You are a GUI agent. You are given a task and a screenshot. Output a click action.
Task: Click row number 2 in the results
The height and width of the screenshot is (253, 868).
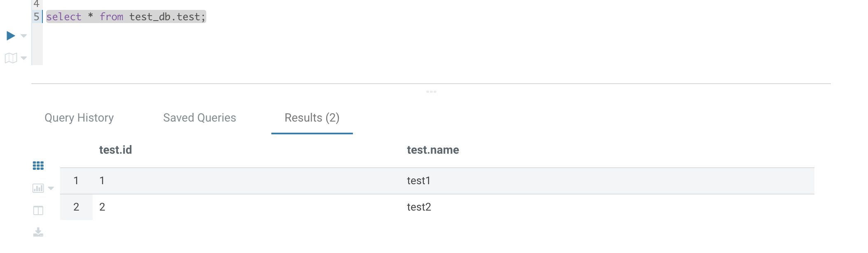pos(76,207)
